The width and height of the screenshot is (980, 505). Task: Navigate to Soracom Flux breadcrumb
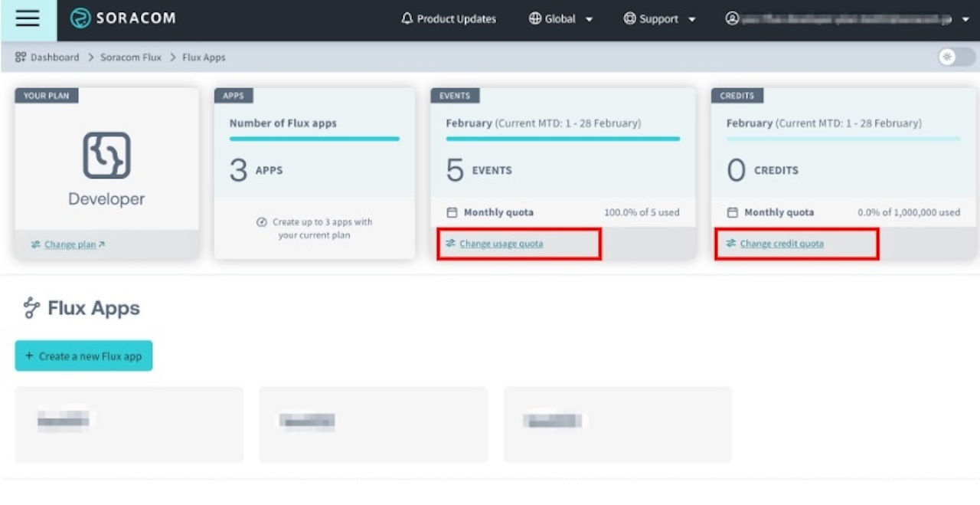[x=131, y=57]
